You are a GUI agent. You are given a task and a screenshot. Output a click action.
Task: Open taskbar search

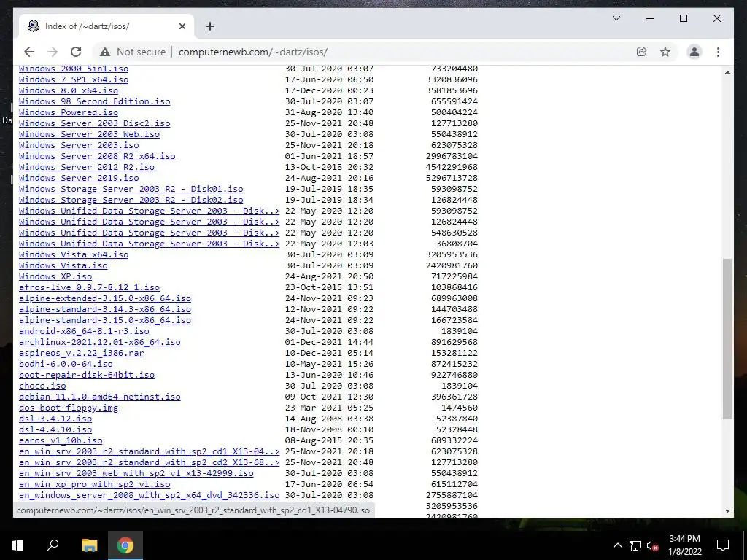pyautogui.click(x=53, y=545)
